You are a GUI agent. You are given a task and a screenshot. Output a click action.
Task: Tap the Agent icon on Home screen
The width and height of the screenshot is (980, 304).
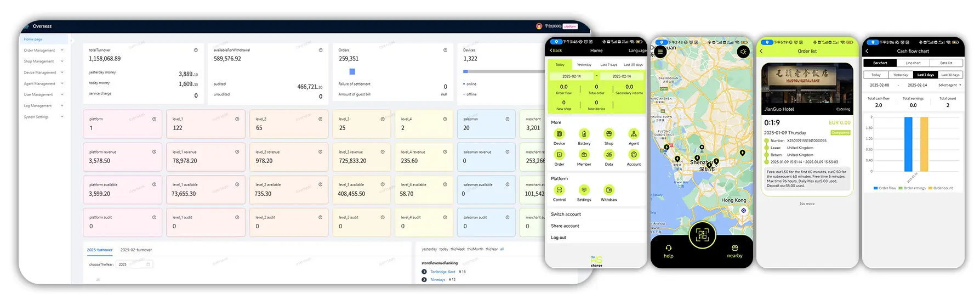[633, 134]
